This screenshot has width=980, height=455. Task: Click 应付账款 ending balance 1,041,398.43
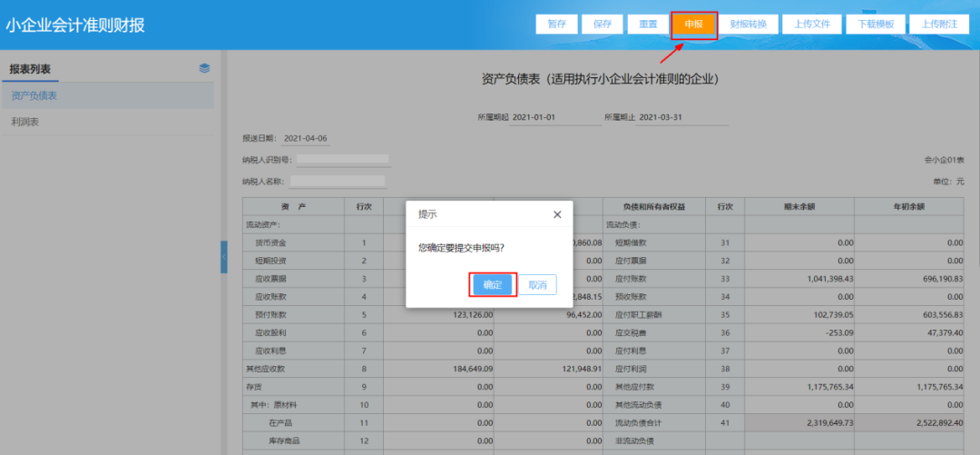tap(799, 279)
